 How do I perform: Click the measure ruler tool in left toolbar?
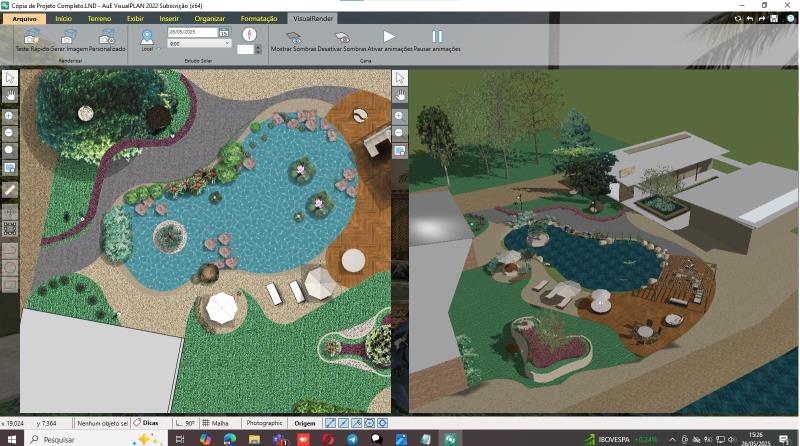coord(10,189)
